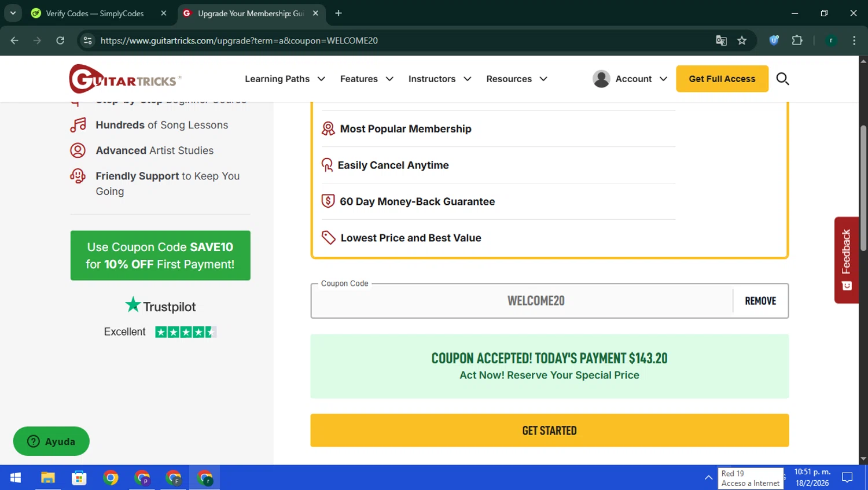Open Microsoft Store from the taskbar
This screenshot has width=868, height=490.
pyautogui.click(x=79, y=478)
